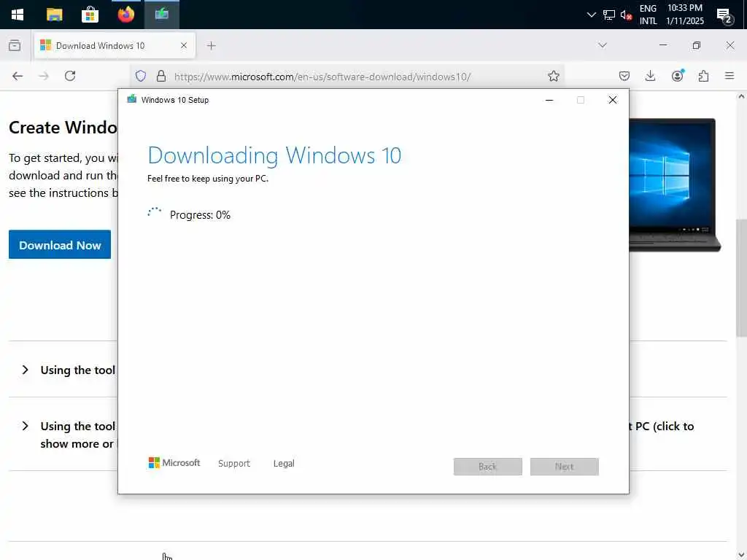Image resolution: width=747 pixels, height=560 pixels.
Task: Show hidden system tray icons
Action: coord(591,15)
